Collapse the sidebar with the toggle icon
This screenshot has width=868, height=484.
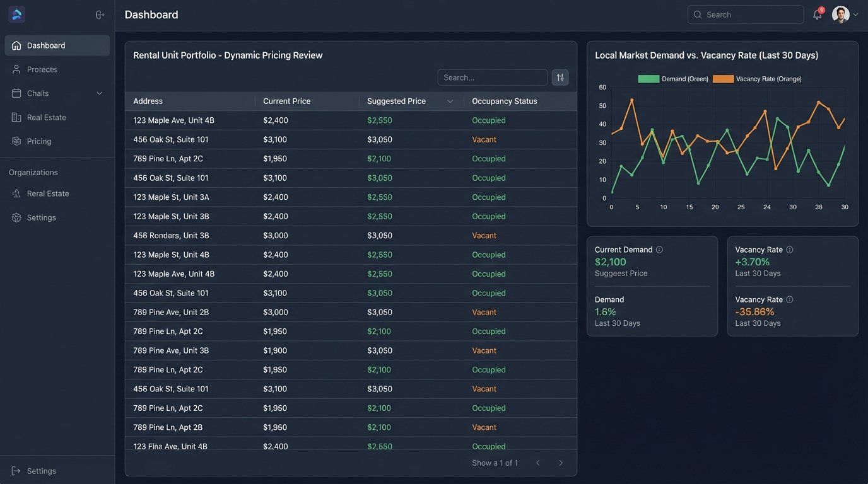point(100,14)
